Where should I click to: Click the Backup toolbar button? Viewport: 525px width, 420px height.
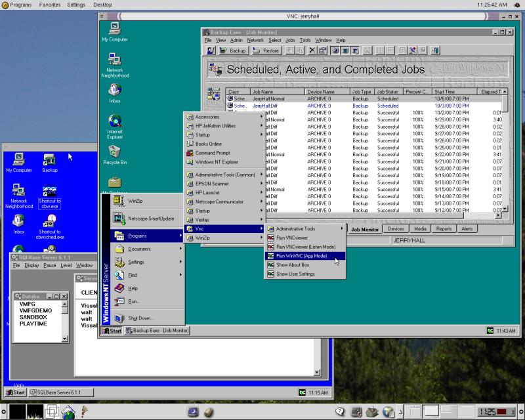233,51
